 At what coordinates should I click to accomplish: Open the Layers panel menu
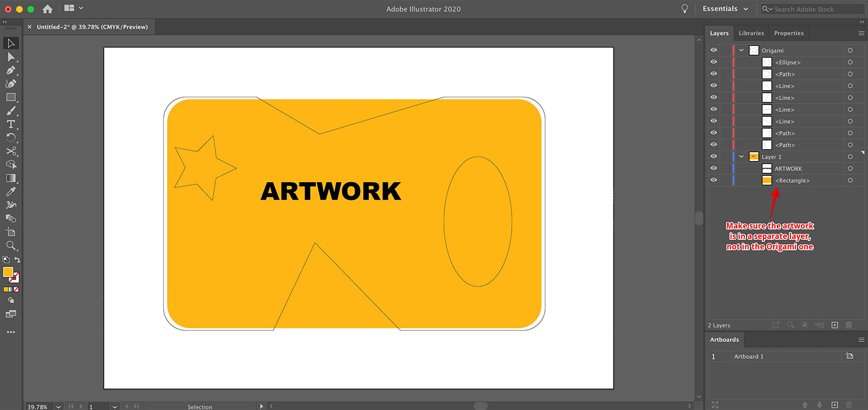861,33
